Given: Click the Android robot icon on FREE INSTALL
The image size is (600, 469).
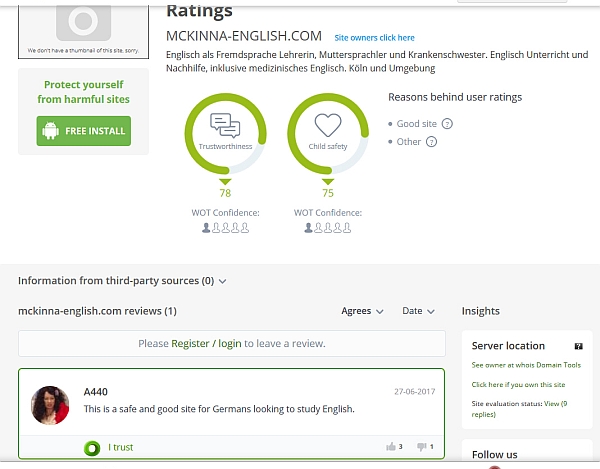Looking at the screenshot, I should [x=51, y=131].
